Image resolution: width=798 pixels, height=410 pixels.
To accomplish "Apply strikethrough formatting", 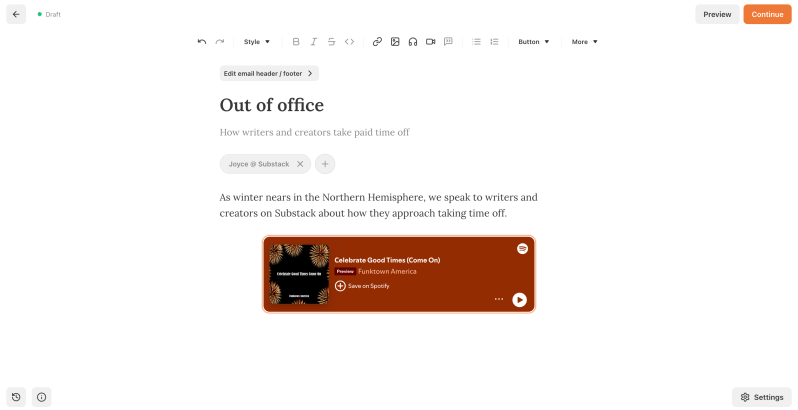I will coord(331,42).
